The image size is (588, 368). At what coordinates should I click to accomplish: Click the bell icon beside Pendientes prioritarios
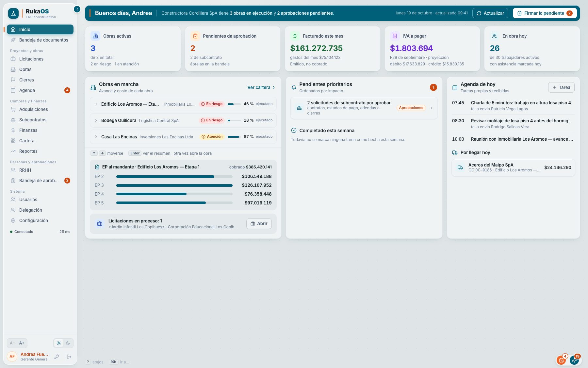[294, 87]
